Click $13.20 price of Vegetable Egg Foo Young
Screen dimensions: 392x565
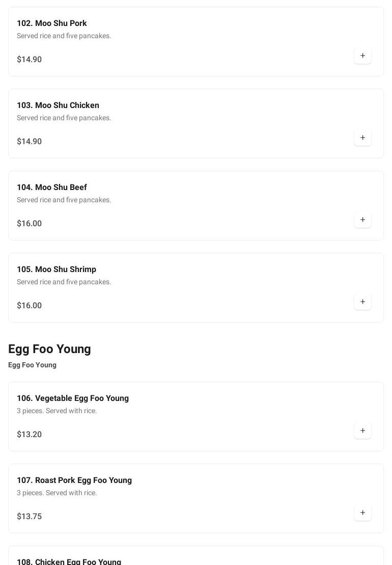pyautogui.click(x=30, y=435)
